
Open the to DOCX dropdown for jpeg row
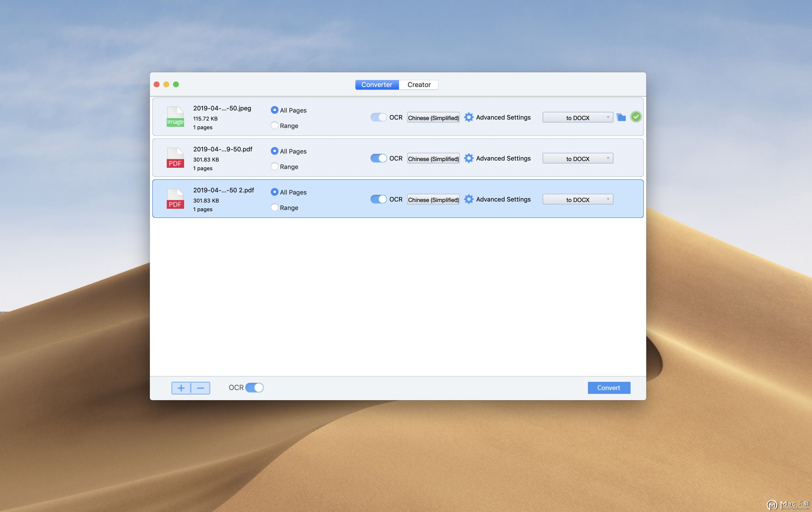pos(578,117)
